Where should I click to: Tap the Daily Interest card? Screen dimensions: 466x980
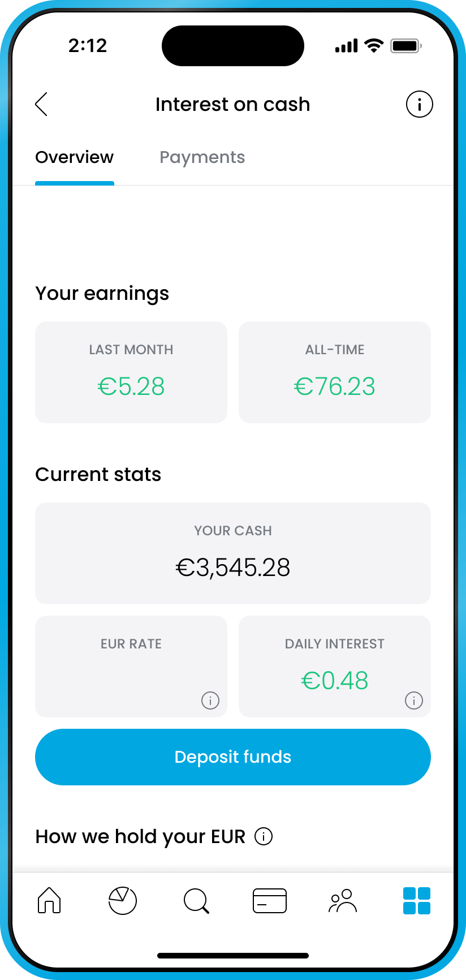coord(335,666)
